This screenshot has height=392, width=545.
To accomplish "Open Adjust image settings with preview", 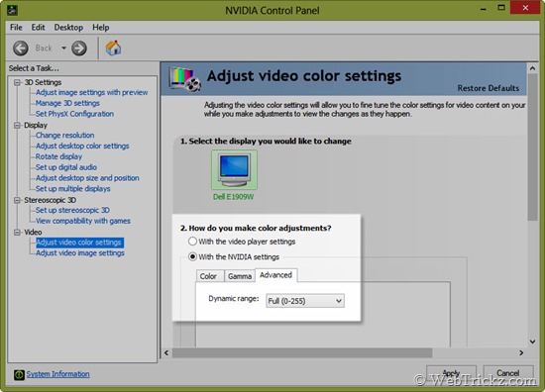I will pos(92,92).
